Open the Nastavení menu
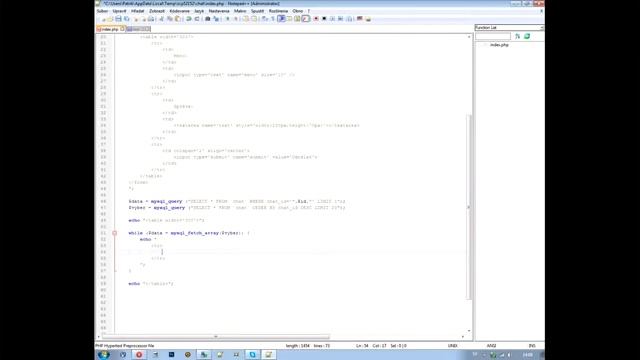 tap(219, 11)
